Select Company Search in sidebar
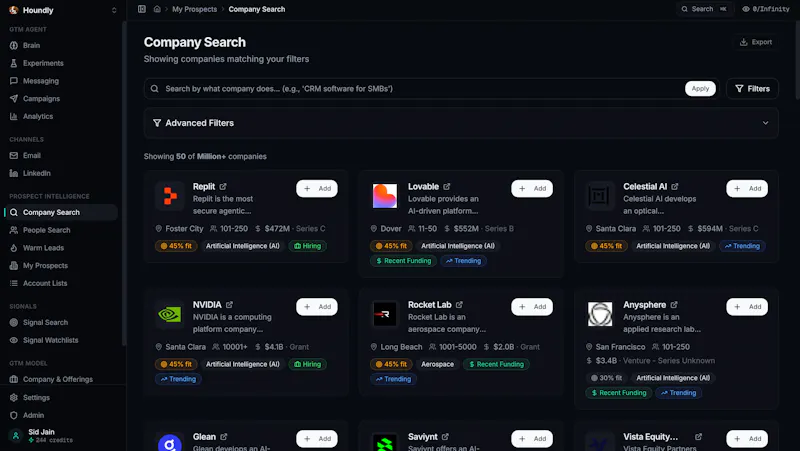The width and height of the screenshot is (800, 451). [61, 212]
